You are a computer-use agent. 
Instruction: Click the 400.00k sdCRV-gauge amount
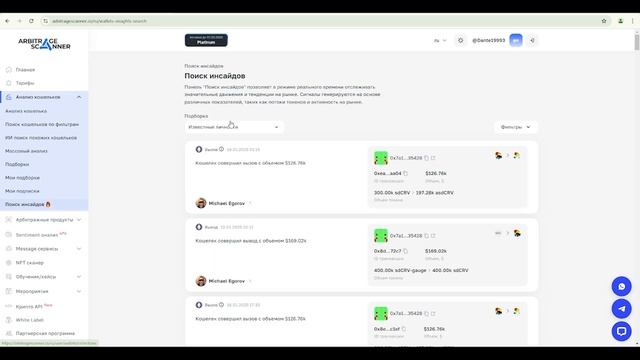pos(400,270)
